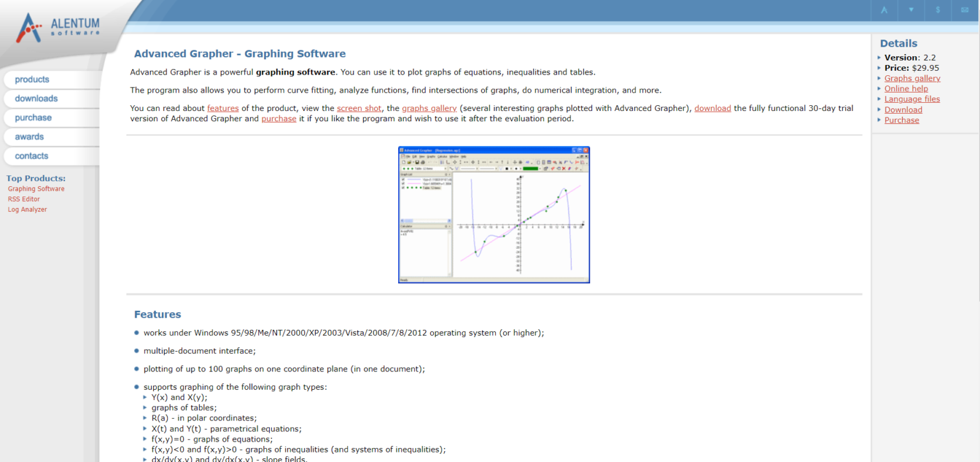Click the 'multiple-document interface;' feature line

(200, 351)
